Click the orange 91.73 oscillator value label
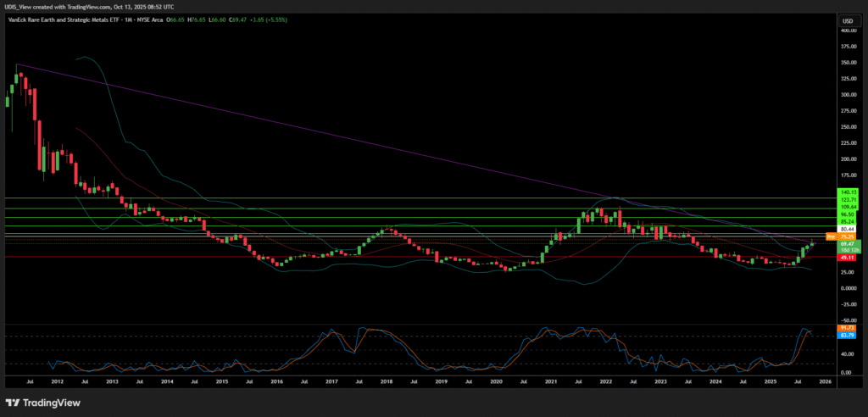Viewport: 868px width, 417px height. click(x=848, y=327)
